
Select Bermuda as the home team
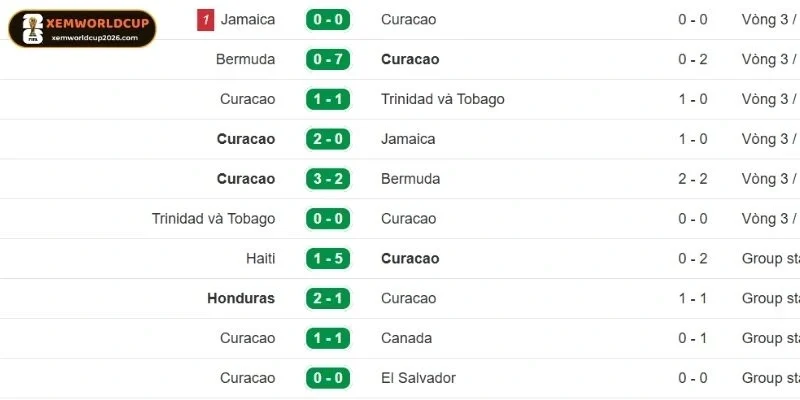click(245, 59)
